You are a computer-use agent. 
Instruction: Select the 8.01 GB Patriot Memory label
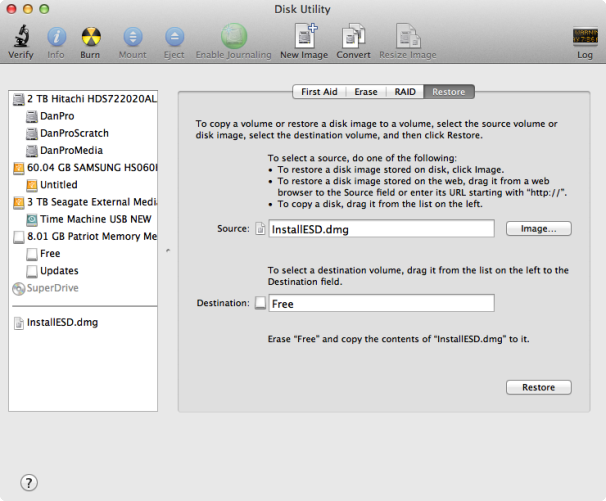(x=92, y=237)
